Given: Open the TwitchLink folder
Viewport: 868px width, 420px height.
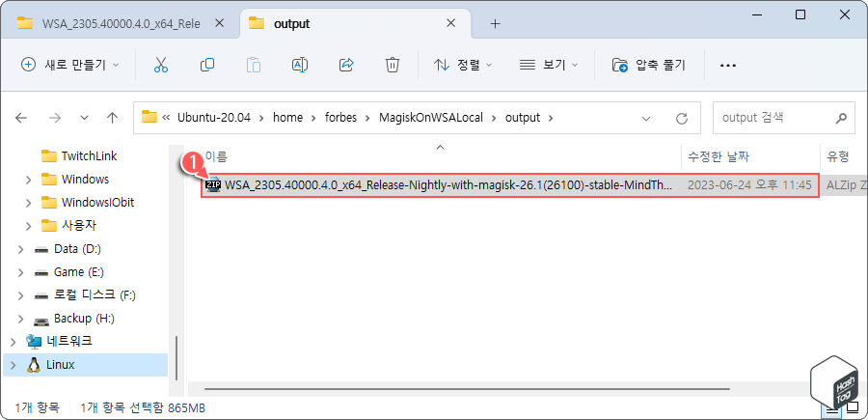Looking at the screenshot, I should (89, 155).
